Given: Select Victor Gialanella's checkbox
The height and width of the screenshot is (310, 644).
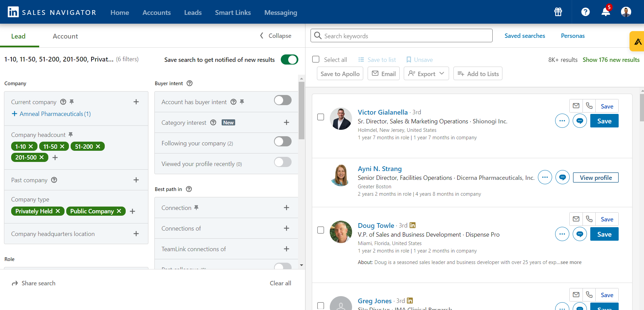Looking at the screenshot, I should (321, 117).
